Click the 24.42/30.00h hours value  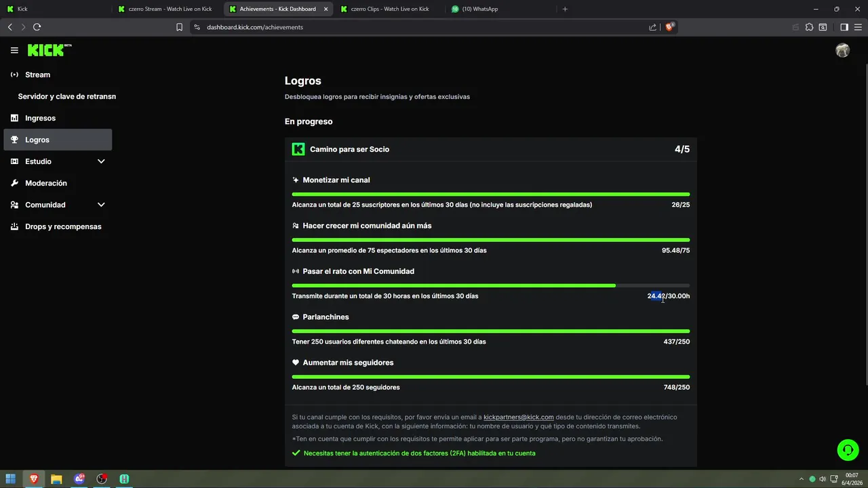click(669, 296)
